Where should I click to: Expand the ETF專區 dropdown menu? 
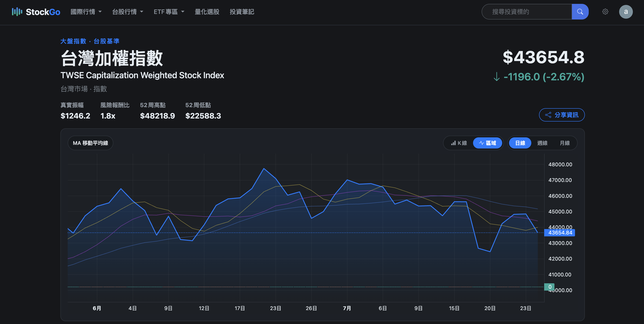[169, 12]
